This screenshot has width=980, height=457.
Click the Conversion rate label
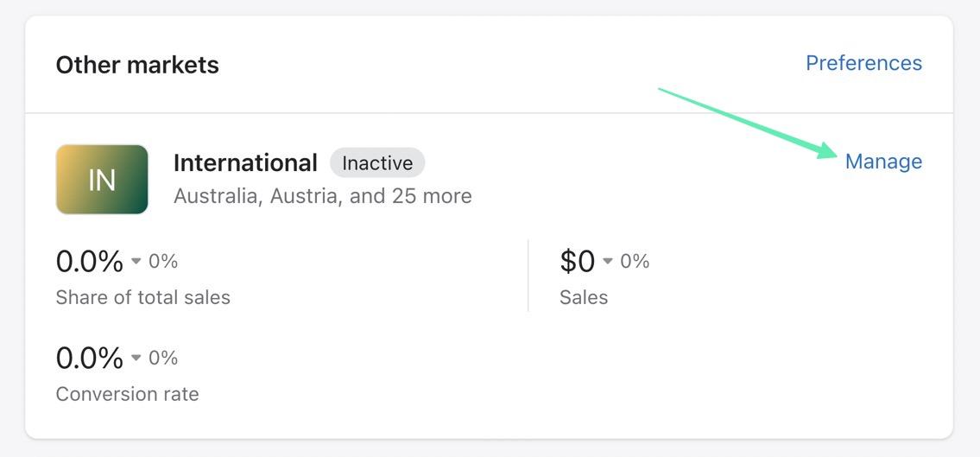pyautogui.click(x=127, y=394)
